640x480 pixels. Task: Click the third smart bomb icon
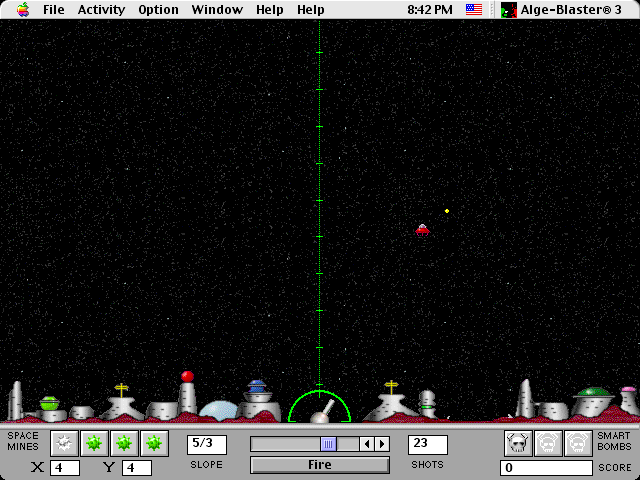coord(578,443)
